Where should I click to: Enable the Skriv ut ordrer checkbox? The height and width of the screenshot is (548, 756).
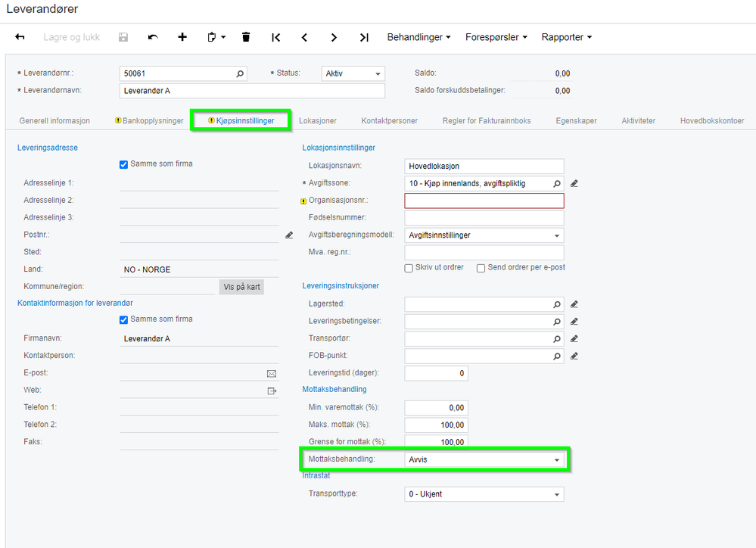(x=409, y=268)
